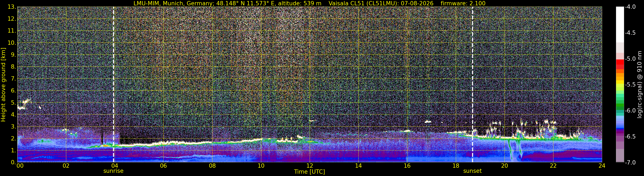The image size is (644, 176).
Task: Click height axis tick label '11.'
Action: [12, 31]
